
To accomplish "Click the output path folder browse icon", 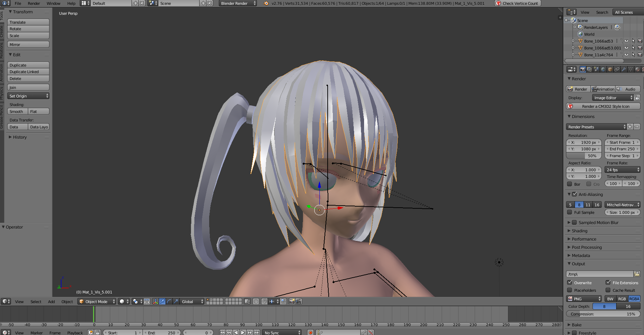I will pos(637,274).
